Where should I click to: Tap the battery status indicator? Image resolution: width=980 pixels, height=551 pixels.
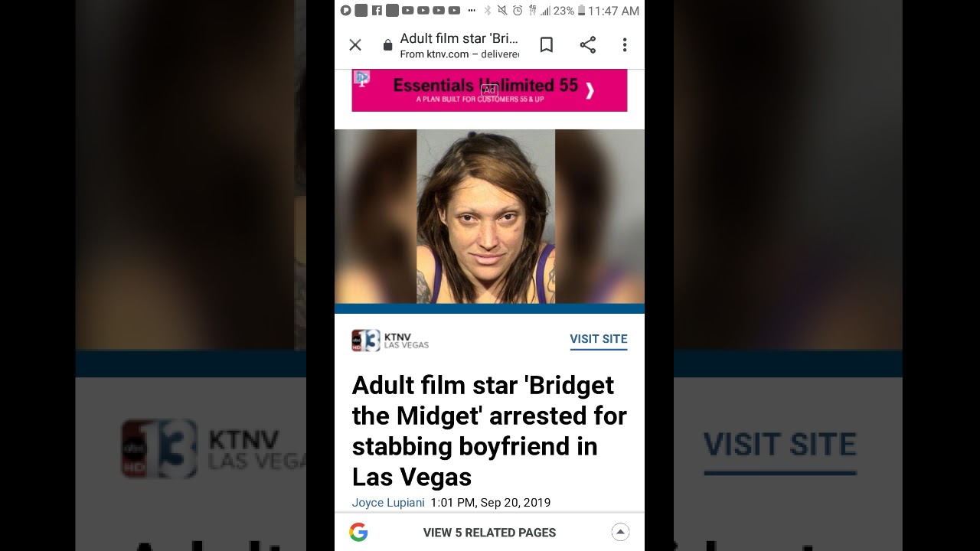click(581, 11)
